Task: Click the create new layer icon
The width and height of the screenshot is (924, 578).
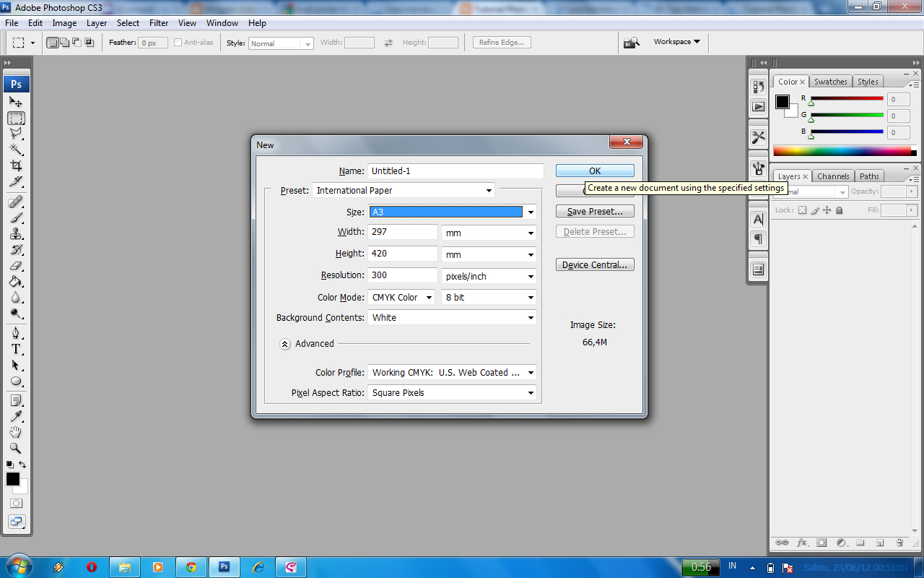Action: pyautogui.click(x=879, y=543)
